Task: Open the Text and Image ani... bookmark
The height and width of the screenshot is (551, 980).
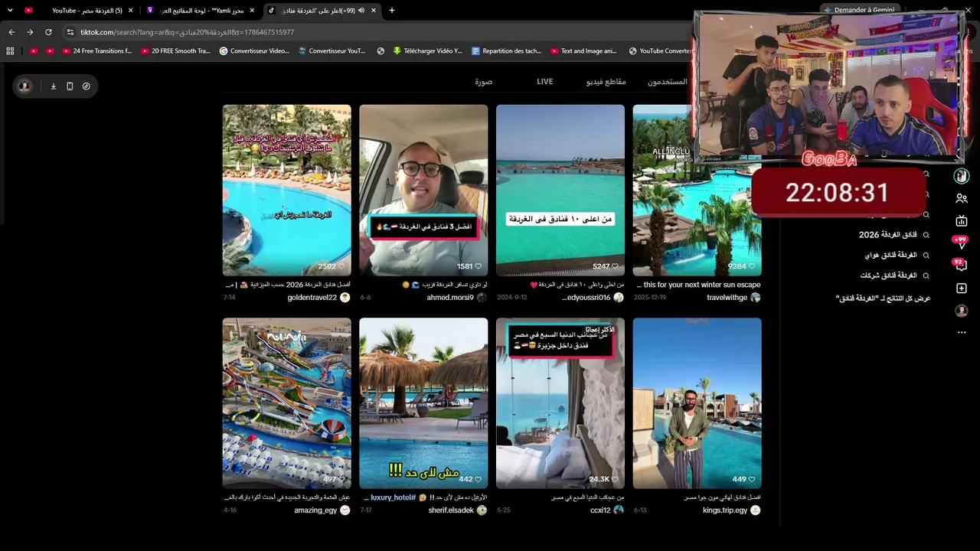Action: tap(583, 51)
